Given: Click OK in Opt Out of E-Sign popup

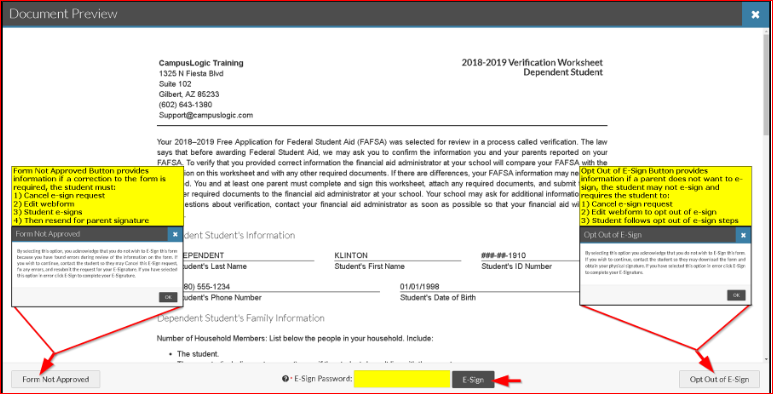Looking at the screenshot, I should 736,295.
